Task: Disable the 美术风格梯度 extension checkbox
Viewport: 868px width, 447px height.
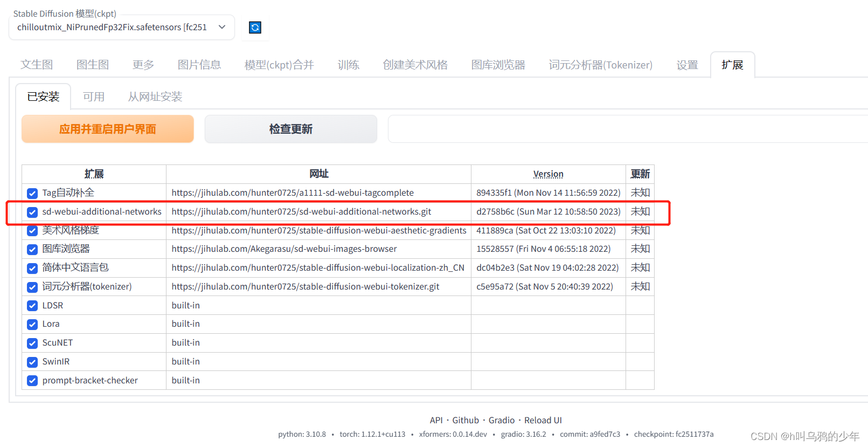Action: [x=32, y=231]
